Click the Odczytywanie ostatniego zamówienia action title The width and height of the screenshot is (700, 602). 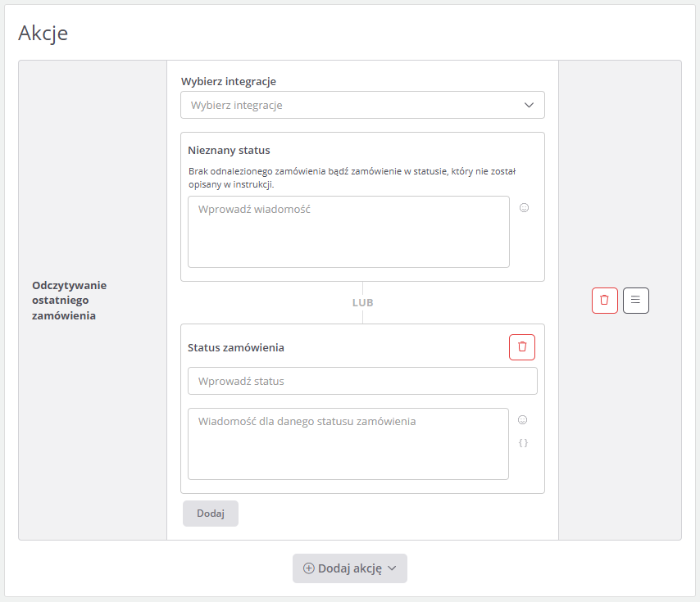[x=70, y=300]
